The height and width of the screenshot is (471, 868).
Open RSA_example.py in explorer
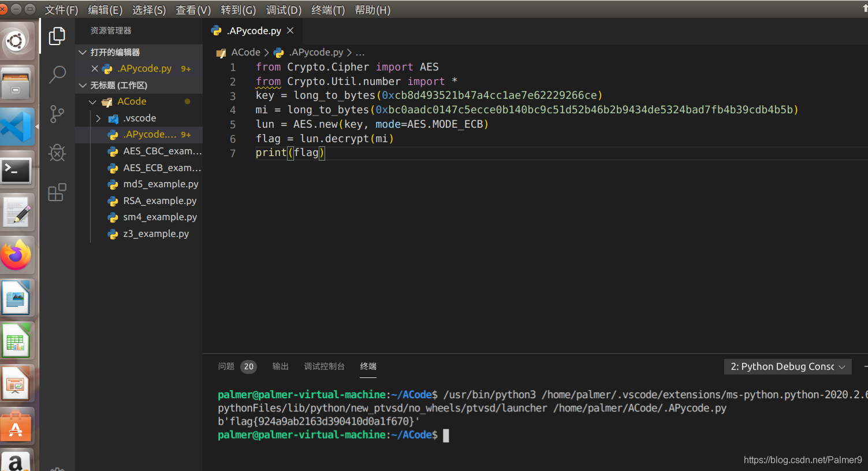[139, 201]
